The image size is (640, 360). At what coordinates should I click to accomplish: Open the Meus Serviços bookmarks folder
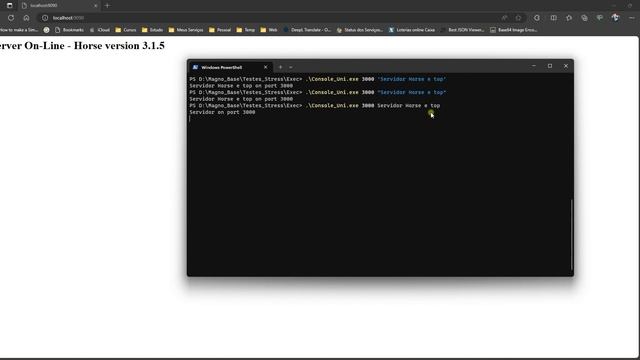[x=186, y=30]
